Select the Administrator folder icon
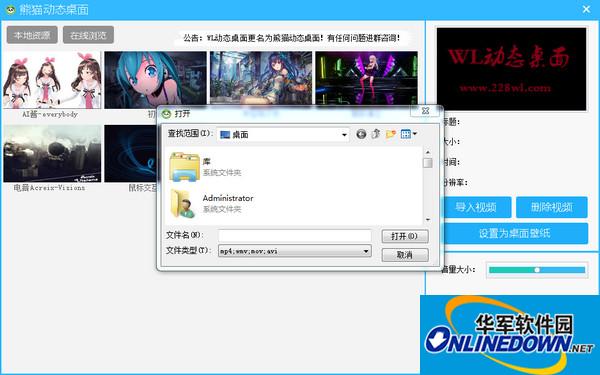 click(184, 204)
